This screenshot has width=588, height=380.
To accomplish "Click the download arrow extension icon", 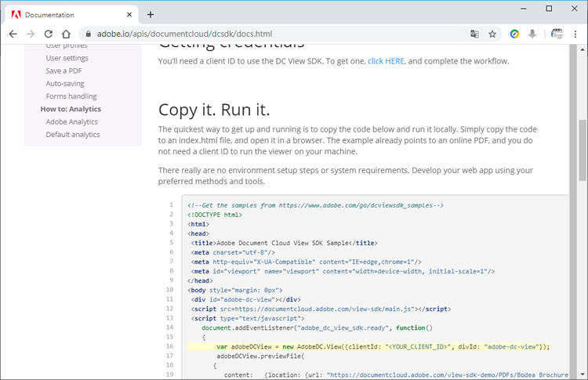I will coord(532,34).
